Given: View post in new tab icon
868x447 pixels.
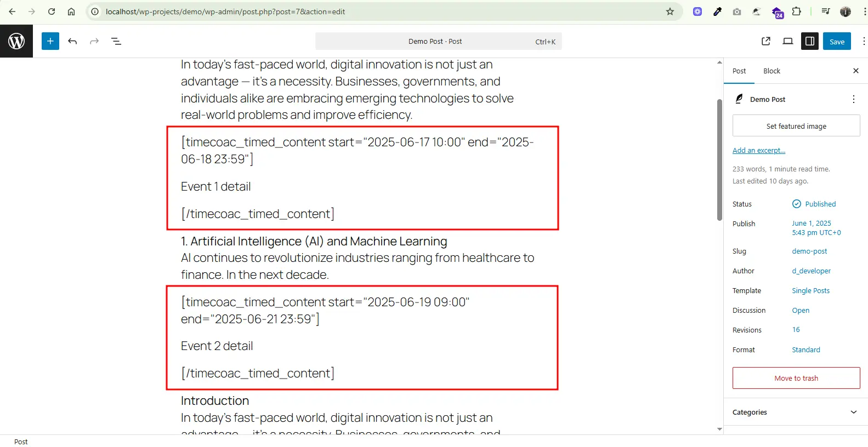Looking at the screenshot, I should 766,41.
